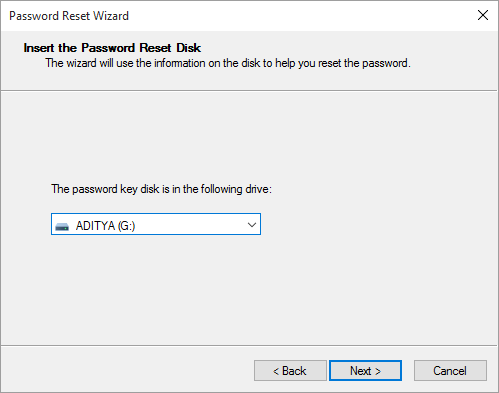Click the Password Reset Wizard title bar
Image resolution: width=499 pixels, height=393 pixels.
pyautogui.click(x=233, y=16)
